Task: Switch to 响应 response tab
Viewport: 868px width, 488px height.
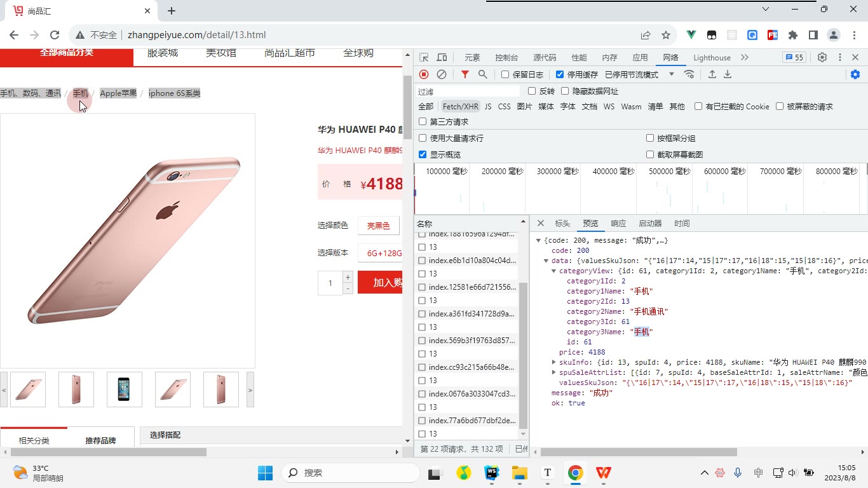Action: point(618,223)
